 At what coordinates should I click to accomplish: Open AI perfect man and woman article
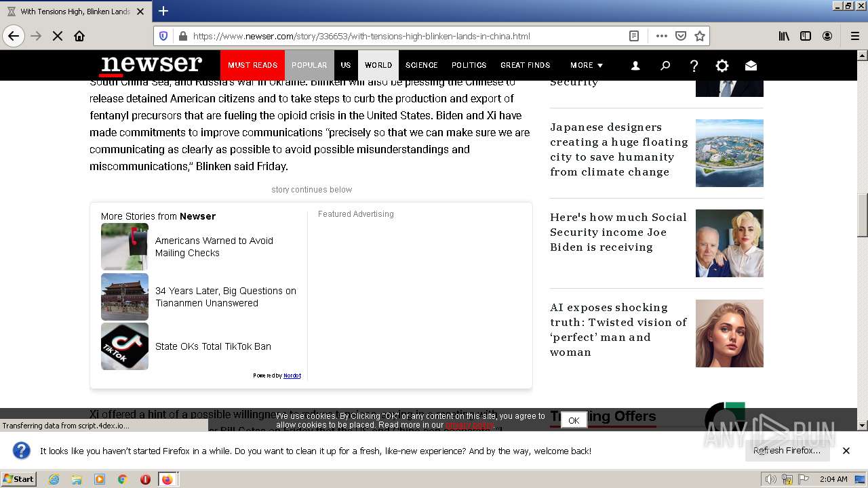[x=618, y=329]
